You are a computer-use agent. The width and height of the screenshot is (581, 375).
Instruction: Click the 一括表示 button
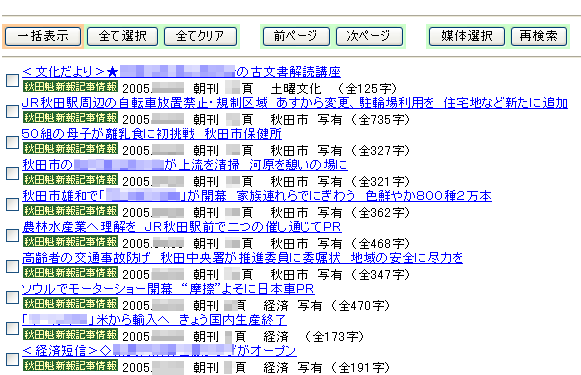(43, 36)
